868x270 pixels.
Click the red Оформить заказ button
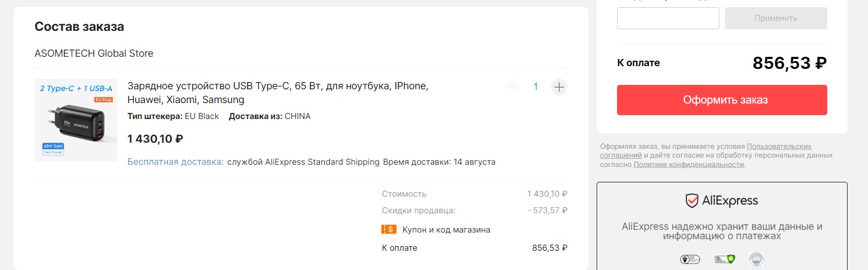click(722, 100)
